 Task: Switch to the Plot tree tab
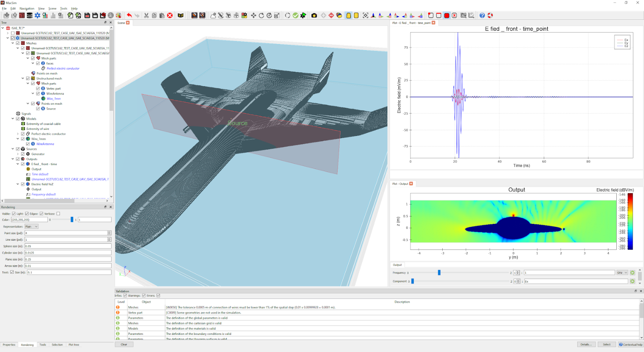point(73,345)
